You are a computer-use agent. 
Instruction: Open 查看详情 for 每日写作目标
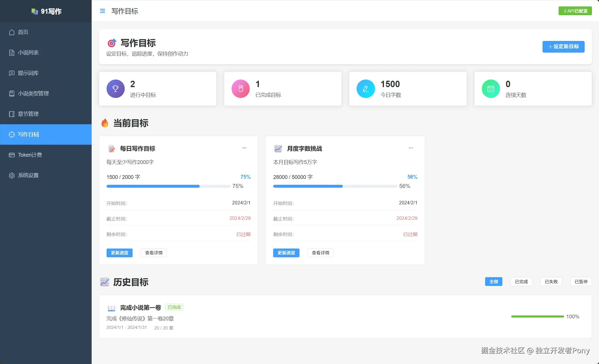(x=153, y=253)
